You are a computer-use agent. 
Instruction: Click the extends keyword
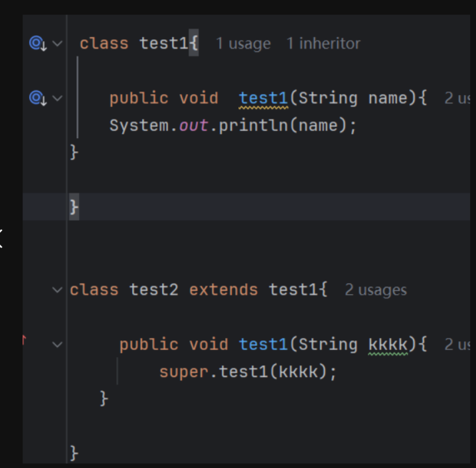(x=223, y=290)
